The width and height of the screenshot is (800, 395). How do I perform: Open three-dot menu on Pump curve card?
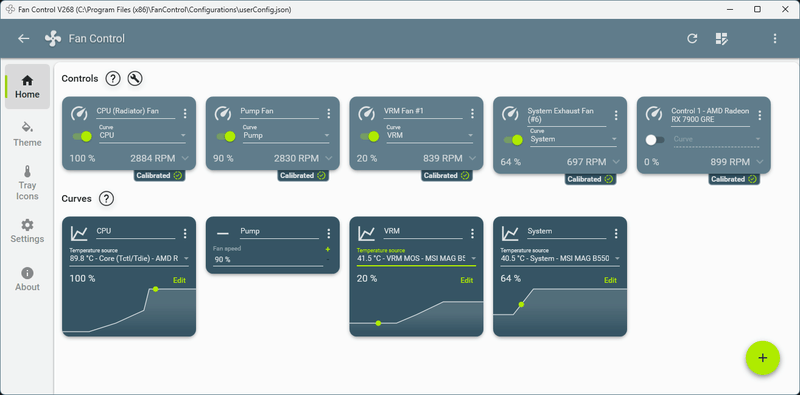[x=329, y=233]
